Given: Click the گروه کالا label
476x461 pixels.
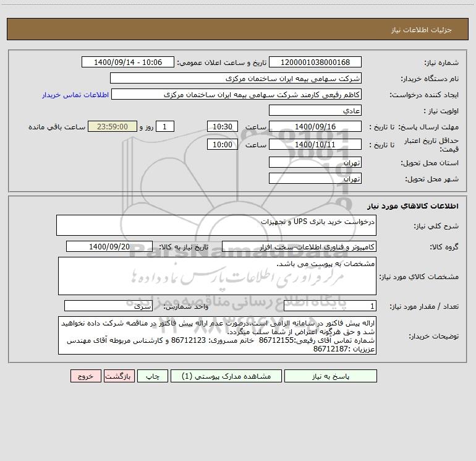Looking at the screenshot, I should click(444, 247).
